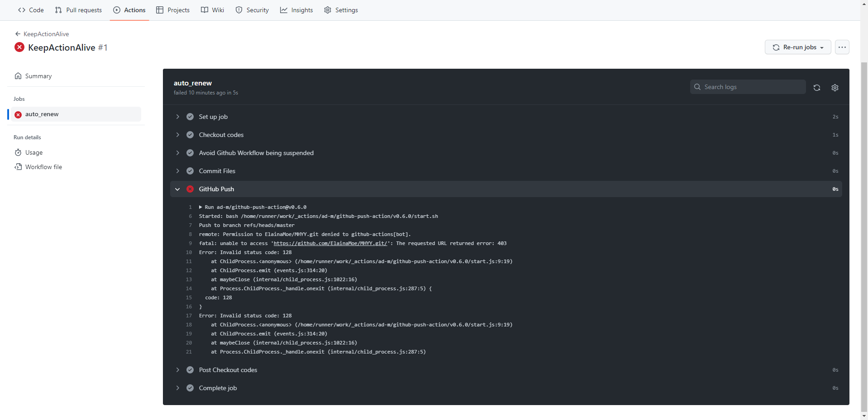Viewport: 868px width, 420px height.
Task: Select the auto_renew job in sidebar
Action: (42, 114)
